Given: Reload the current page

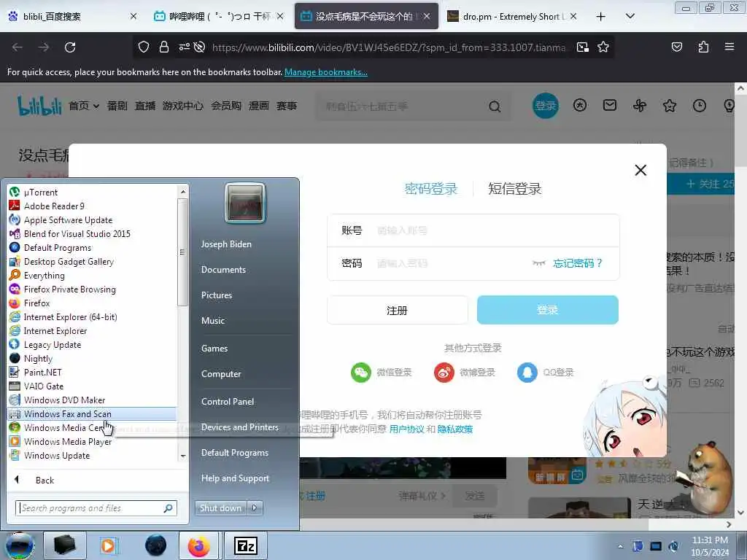Looking at the screenshot, I should click(x=70, y=47).
